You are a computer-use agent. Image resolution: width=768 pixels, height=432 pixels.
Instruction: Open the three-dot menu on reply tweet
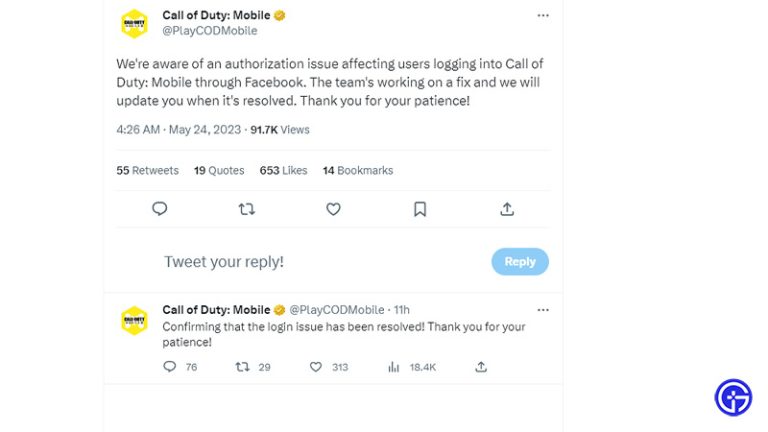pyautogui.click(x=543, y=310)
